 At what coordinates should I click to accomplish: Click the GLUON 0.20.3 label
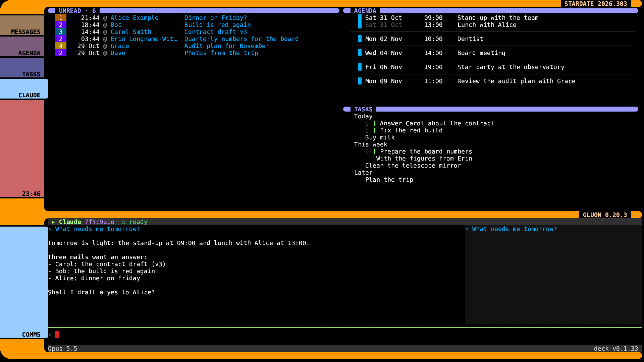pyautogui.click(x=605, y=215)
